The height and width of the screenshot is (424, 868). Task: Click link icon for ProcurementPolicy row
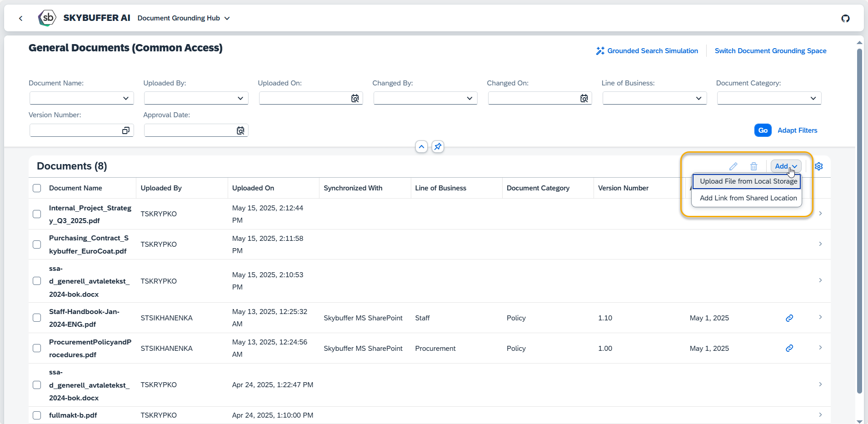pyautogui.click(x=789, y=348)
